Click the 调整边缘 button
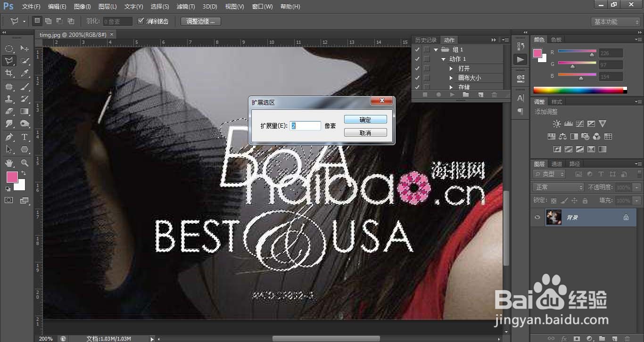This screenshot has height=342, width=644. click(x=200, y=21)
